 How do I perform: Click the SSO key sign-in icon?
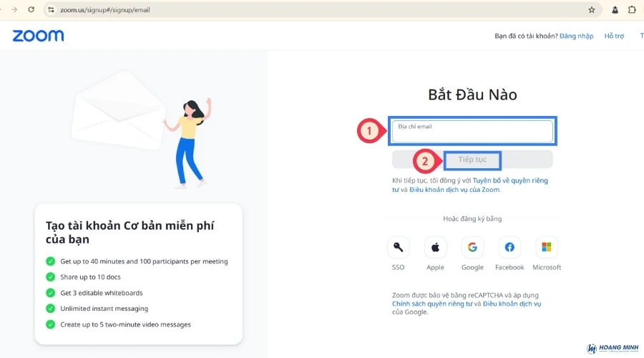pos(398,248)
